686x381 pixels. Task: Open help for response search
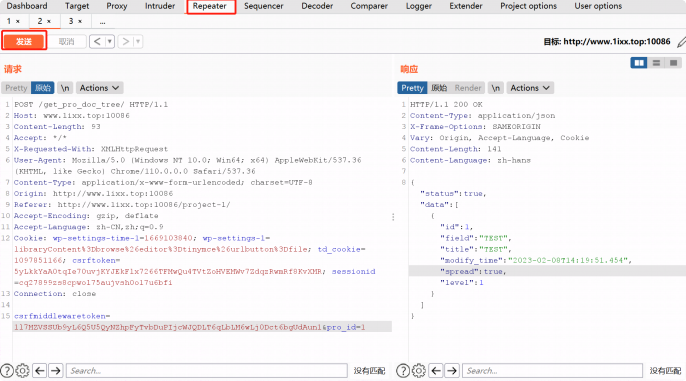click(403, 371)
